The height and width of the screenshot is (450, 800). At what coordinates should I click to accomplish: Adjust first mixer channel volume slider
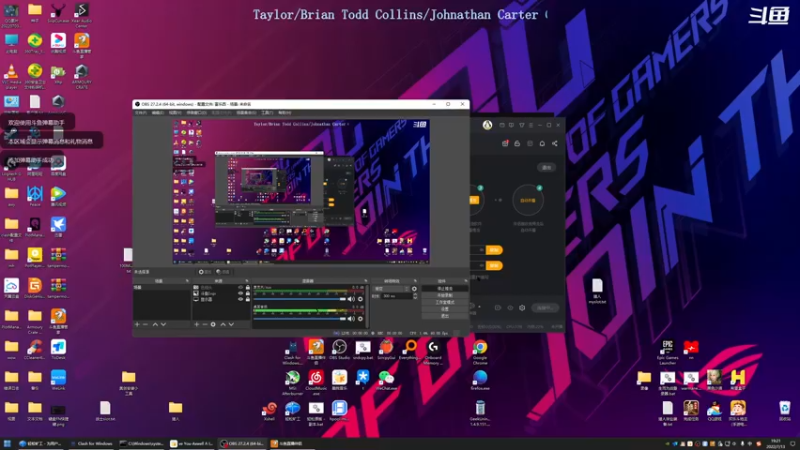[300, 299]
